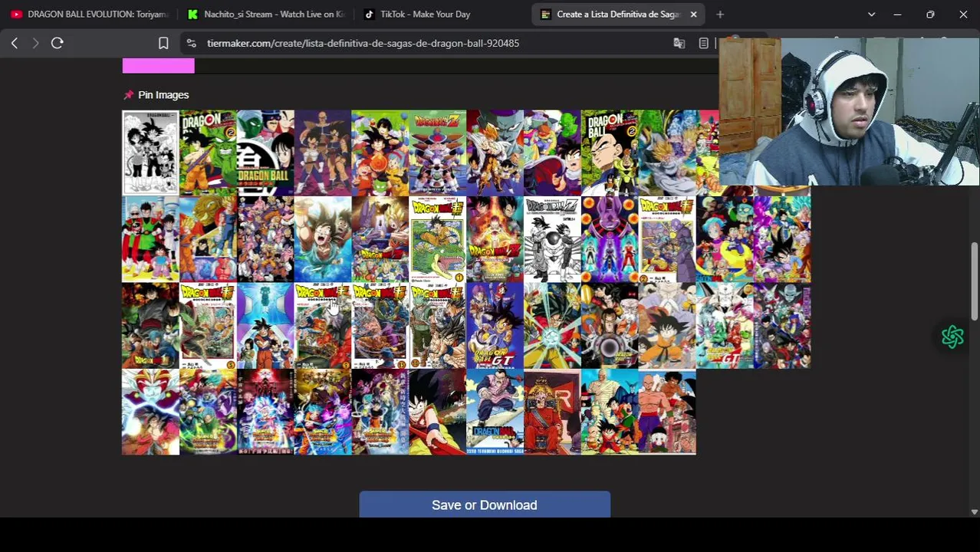The width and height of the screenshot is (980, 552).
Task: Select the kid Goku with power pole image
Action: 438,412
